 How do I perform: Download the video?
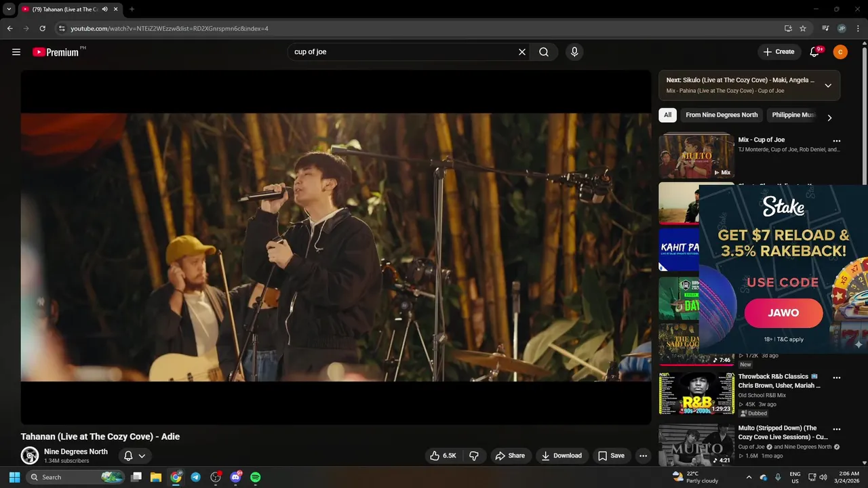pyautogui.click(x=561, y=455)
